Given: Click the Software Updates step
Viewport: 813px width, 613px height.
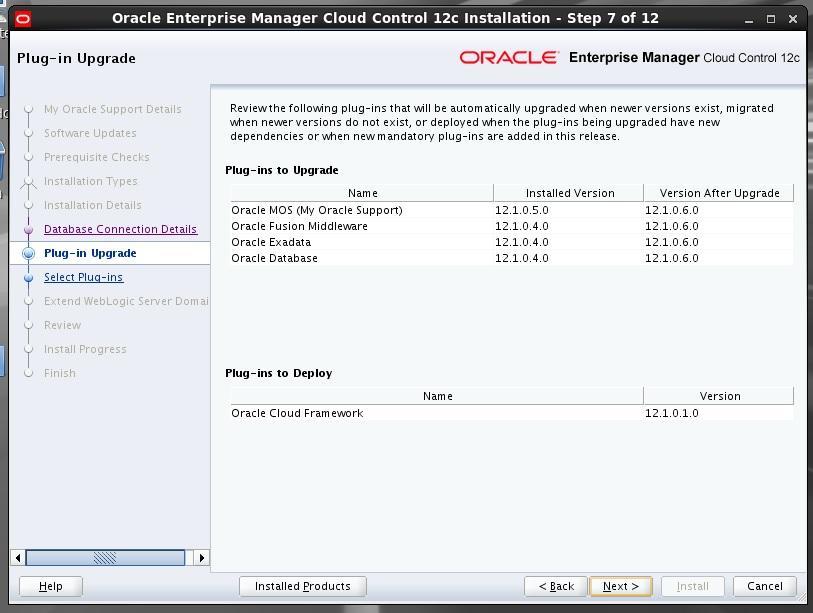Looking at the screenshot, I should (x=90, y=133).
